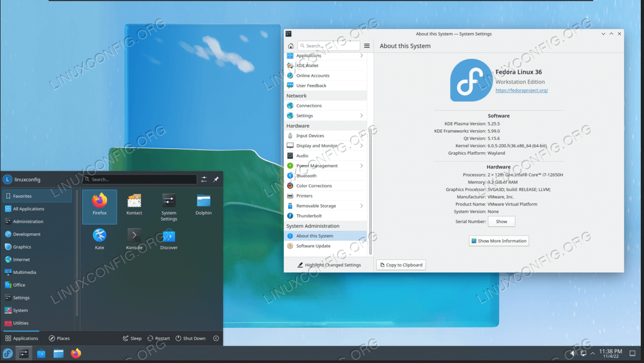Image resolution: width=644 pixels, height=363 pixels.
Task: Open Discover from the taskbar
Action: point(41,353)
